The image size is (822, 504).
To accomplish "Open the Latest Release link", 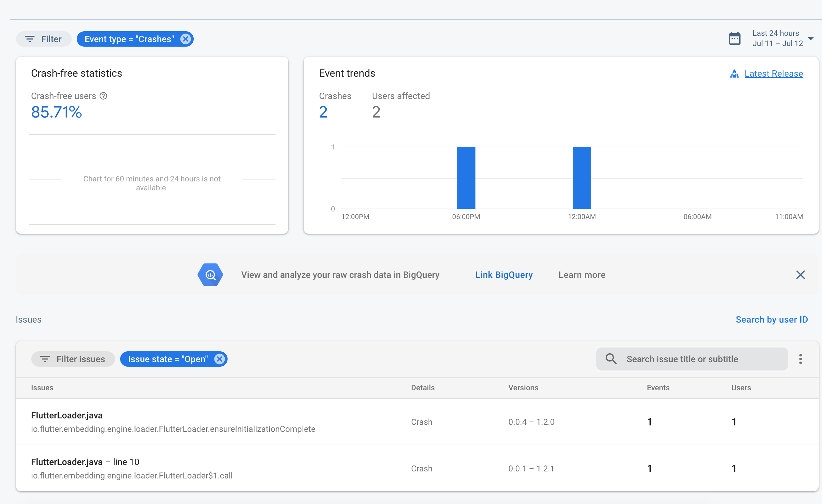I will click(x=773, y=74).
